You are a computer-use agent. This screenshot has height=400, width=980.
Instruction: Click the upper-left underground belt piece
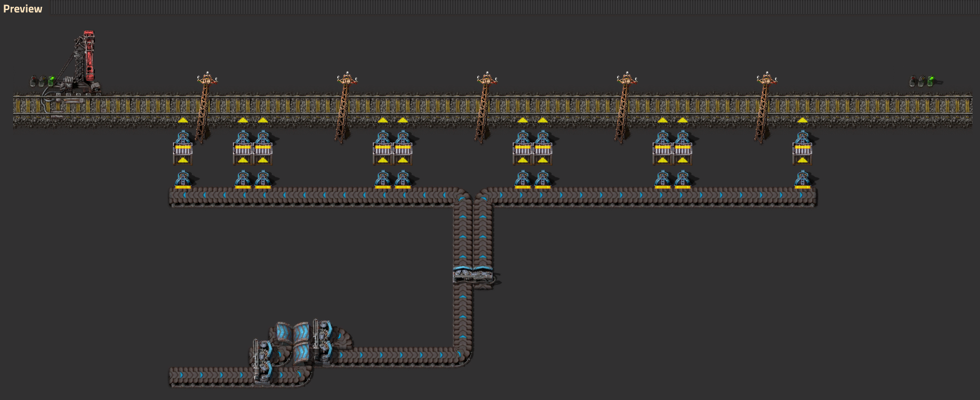[284, 332]
